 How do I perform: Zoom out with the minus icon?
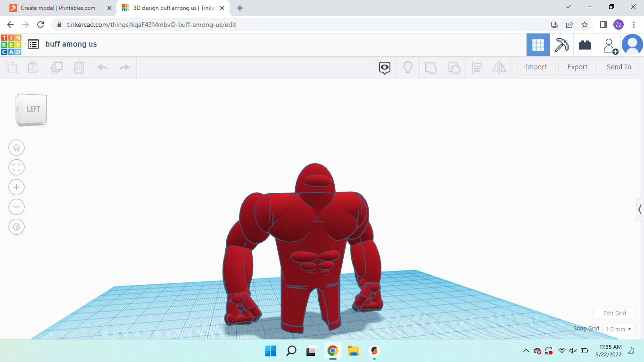(17, 207)
